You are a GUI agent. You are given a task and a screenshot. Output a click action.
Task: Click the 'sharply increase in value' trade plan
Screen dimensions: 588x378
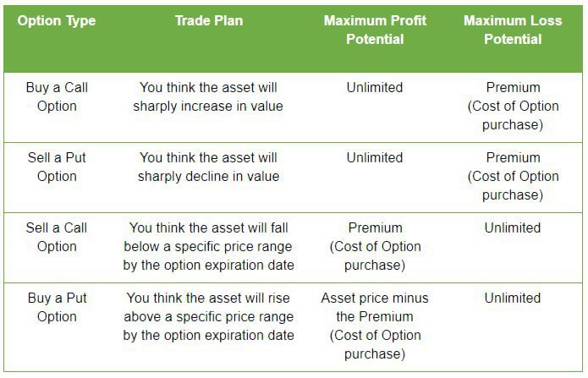pos(208,96)
